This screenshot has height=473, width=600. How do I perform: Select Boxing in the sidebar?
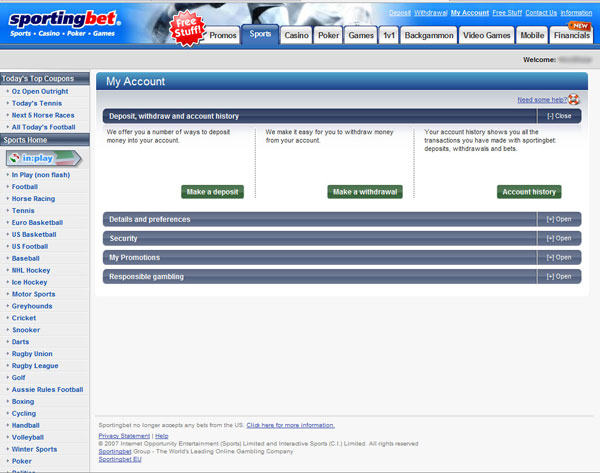[x=23, y=401]
